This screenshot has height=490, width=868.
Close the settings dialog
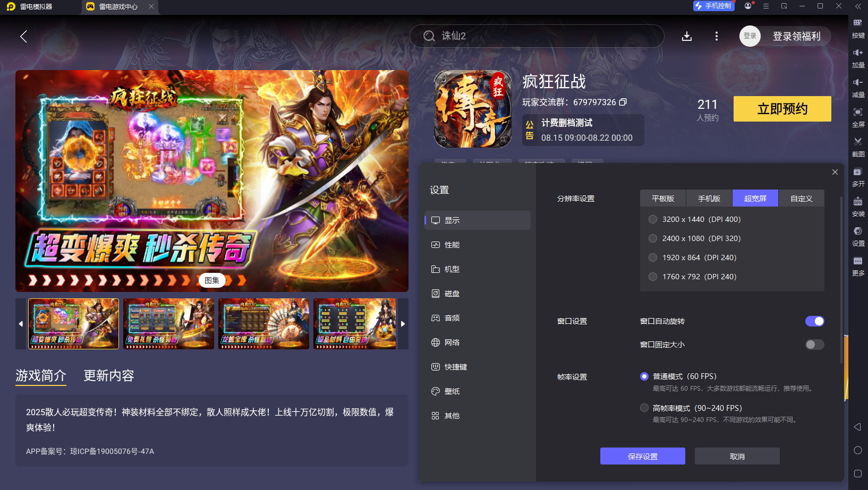pos(835,172)
